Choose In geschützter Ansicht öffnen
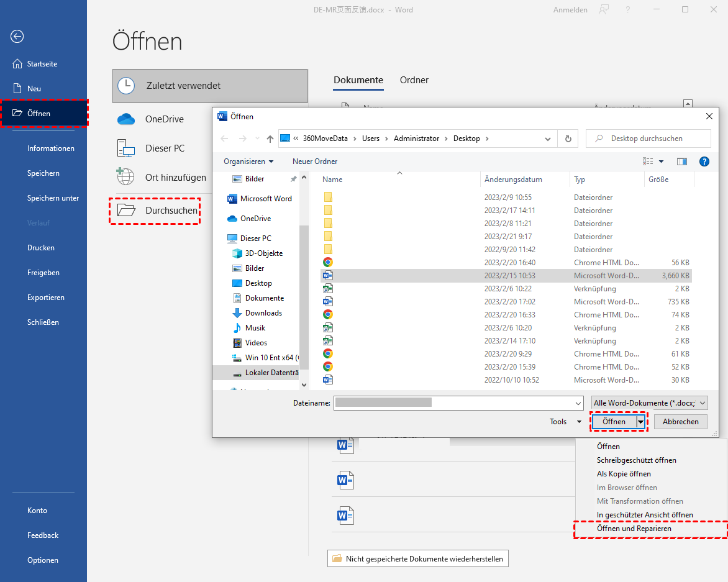728x582 pixels. coord(644,515)
